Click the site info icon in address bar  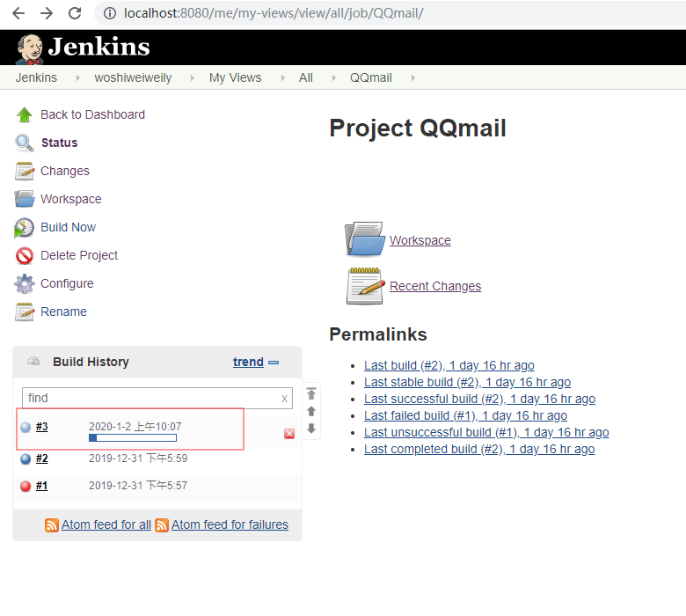tap(110, 13)
